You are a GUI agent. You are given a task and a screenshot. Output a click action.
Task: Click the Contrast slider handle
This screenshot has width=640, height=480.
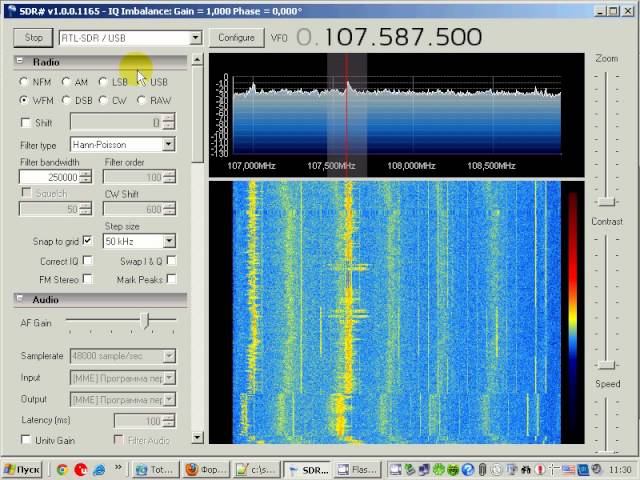point(607,364)
